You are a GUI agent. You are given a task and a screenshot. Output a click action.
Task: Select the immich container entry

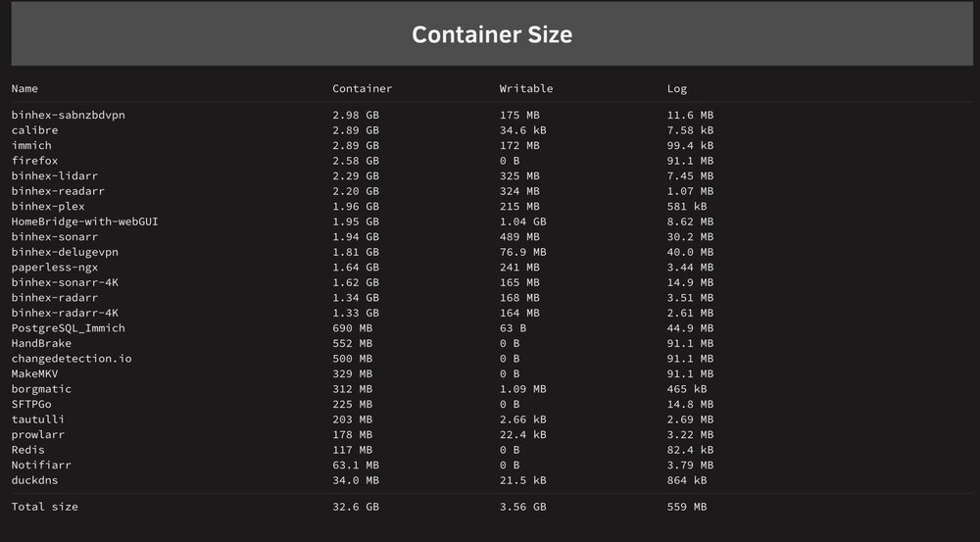[31, 145]
